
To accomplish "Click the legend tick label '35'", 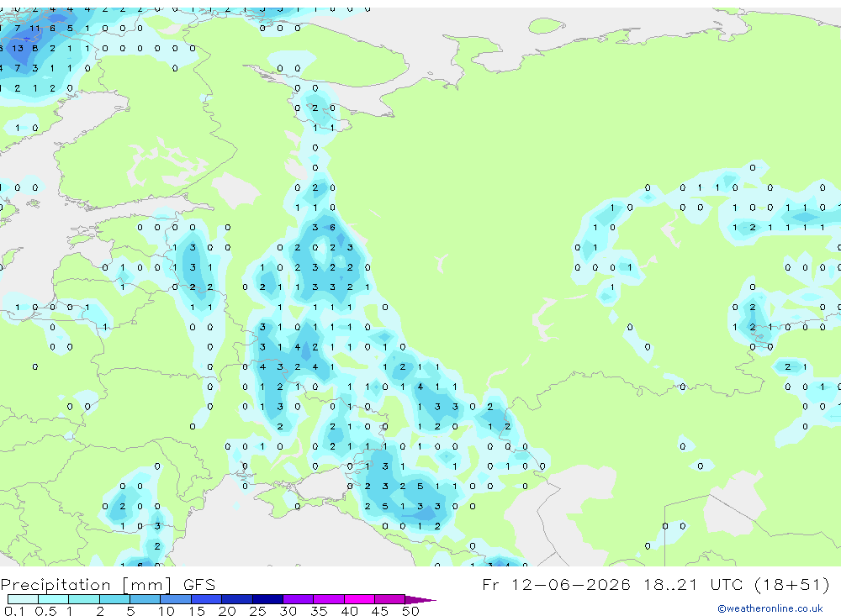I will [319, 611].
